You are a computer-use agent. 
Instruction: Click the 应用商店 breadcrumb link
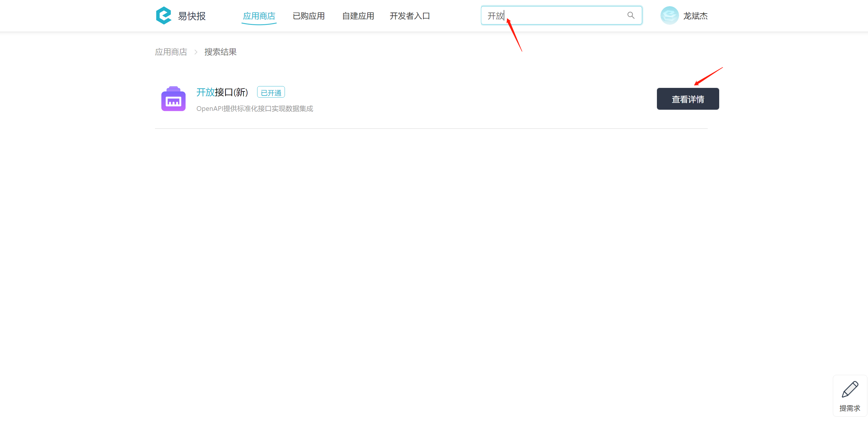(171, 52)
